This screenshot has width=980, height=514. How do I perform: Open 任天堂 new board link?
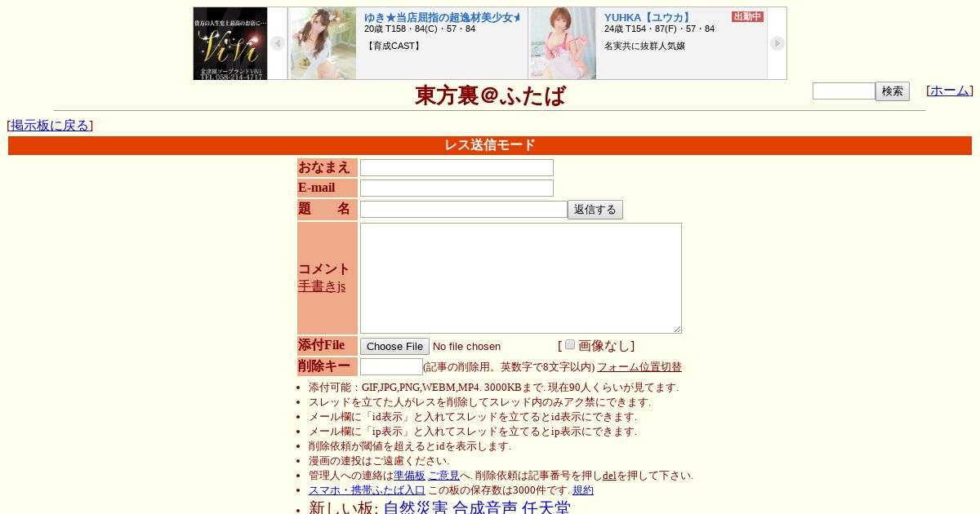[546, 508]
